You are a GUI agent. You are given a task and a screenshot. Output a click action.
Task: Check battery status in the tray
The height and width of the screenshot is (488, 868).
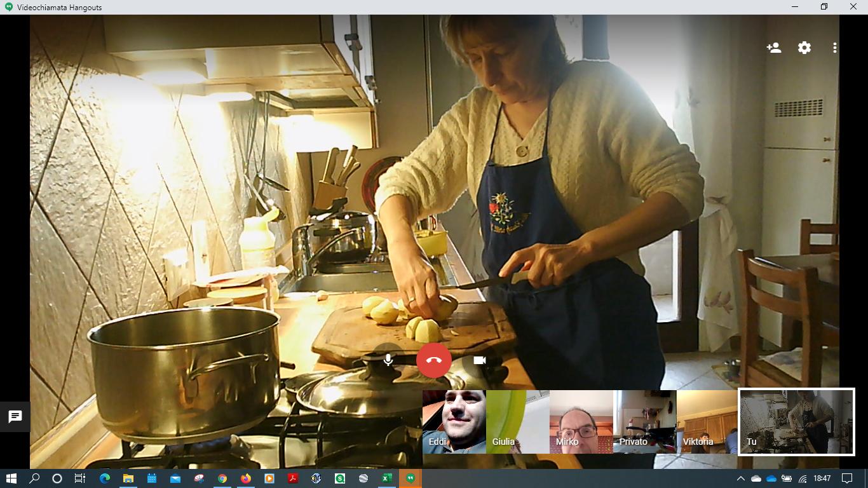pyautogui.click(x=787, y=478)
